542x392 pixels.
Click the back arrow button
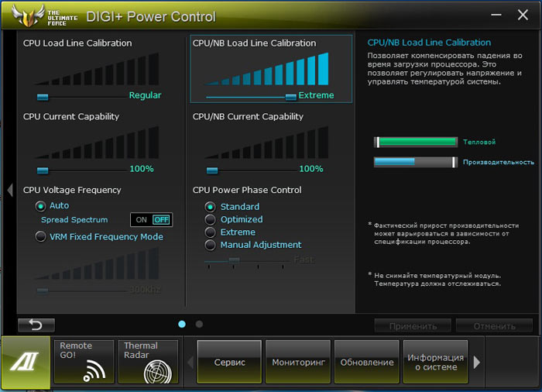36,325
